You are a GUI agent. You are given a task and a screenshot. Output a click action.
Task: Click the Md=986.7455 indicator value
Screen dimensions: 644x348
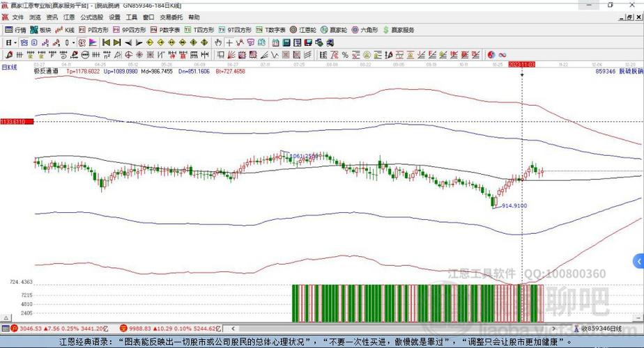tap(157, 71)
